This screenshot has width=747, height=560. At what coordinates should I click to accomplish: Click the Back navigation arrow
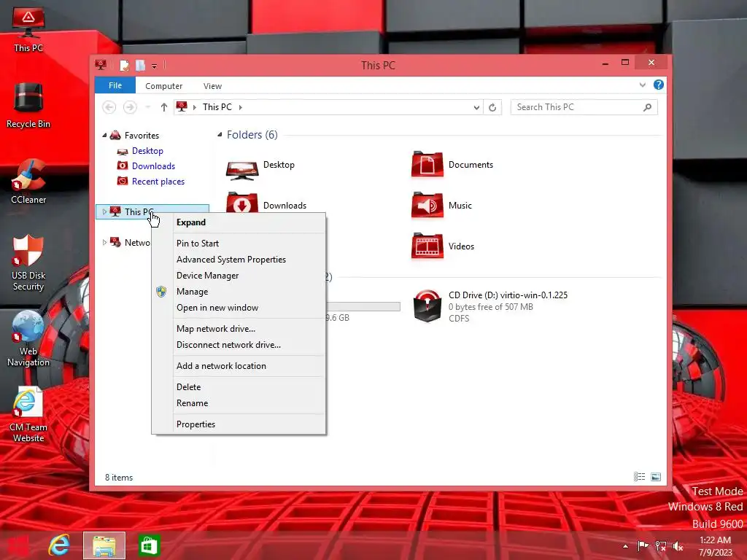[x=109, y=107]
